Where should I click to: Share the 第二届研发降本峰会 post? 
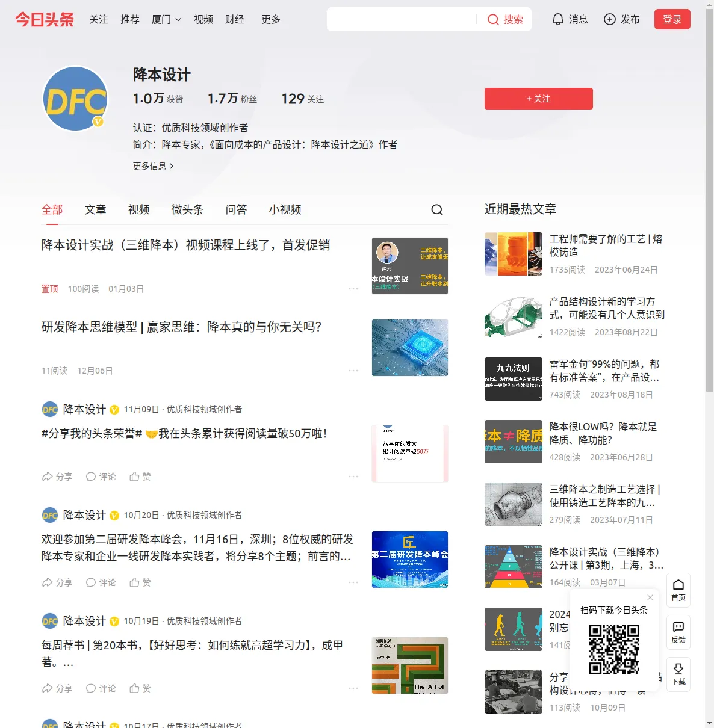click(x=57, y=582)
